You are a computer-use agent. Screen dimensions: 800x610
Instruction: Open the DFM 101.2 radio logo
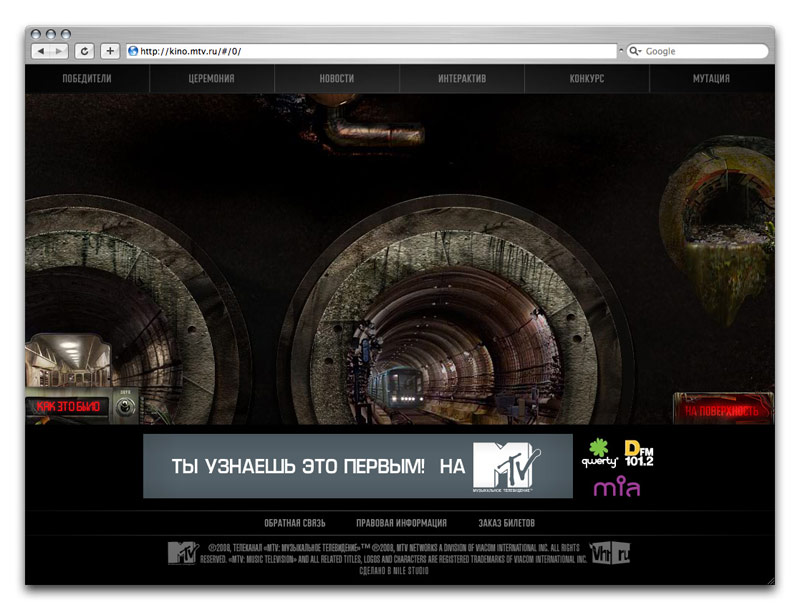coord(639,453)
